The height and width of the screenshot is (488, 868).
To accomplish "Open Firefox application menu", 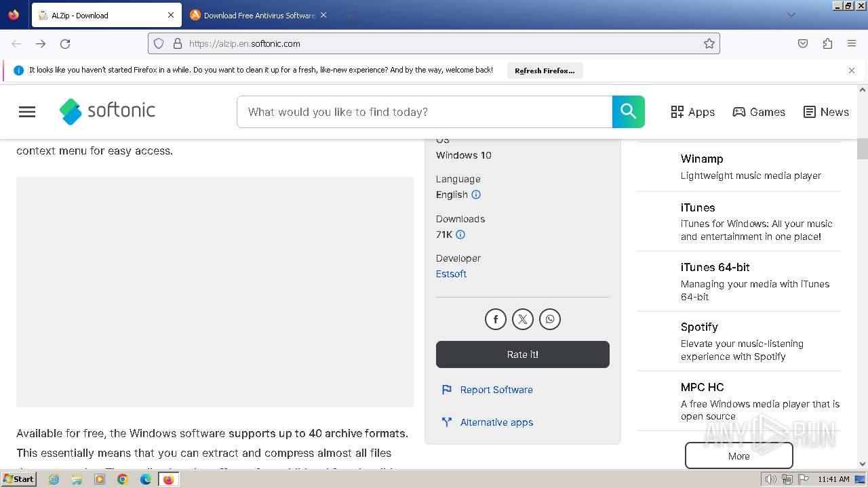I will point(852,43).
